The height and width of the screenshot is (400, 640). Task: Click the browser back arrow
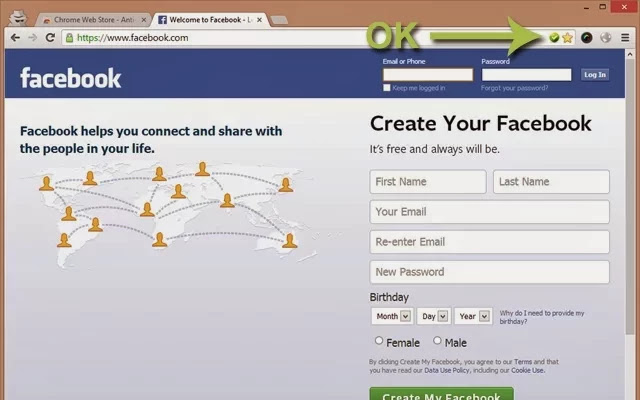point(16,38)
